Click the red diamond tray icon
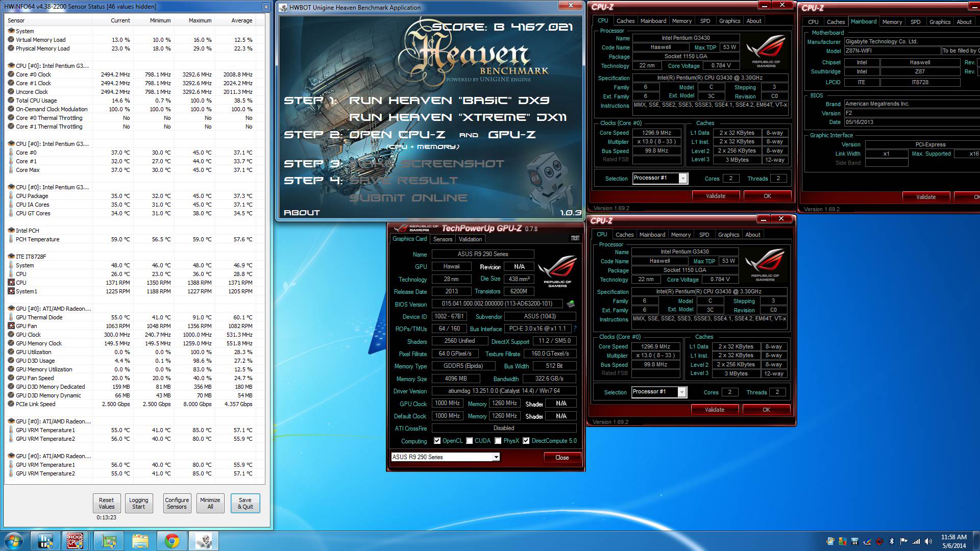Screen dimensions: 980x551 point(879,541)
